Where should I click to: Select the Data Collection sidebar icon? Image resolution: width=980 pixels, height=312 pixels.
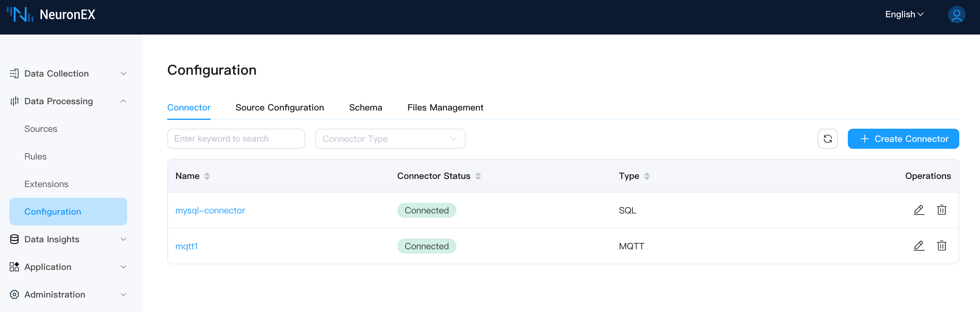coord(14,73)
